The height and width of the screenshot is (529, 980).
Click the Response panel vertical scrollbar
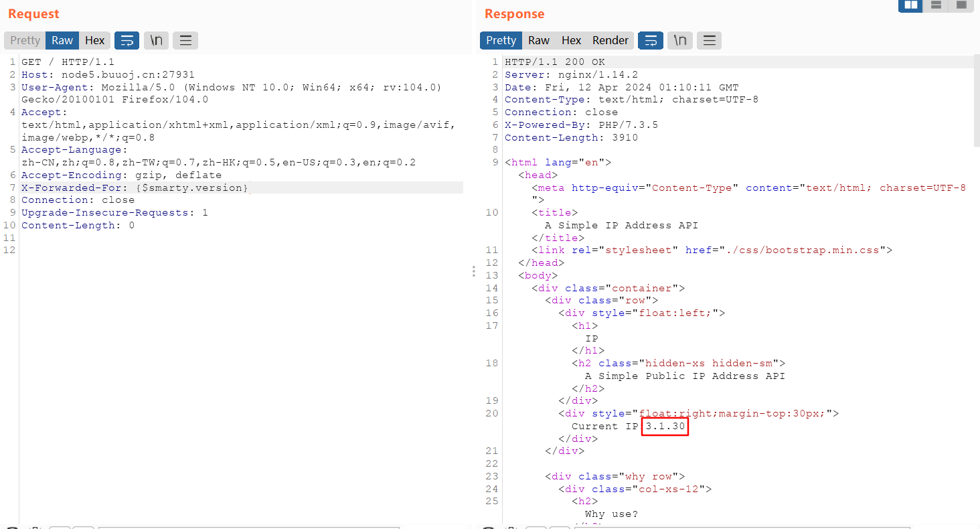click(976, 100)
